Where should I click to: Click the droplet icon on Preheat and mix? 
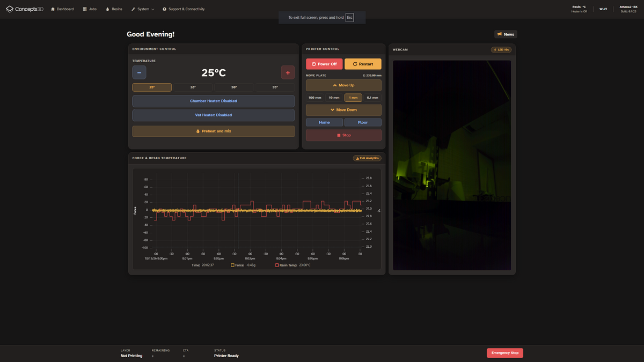click(x=197, y=131)
